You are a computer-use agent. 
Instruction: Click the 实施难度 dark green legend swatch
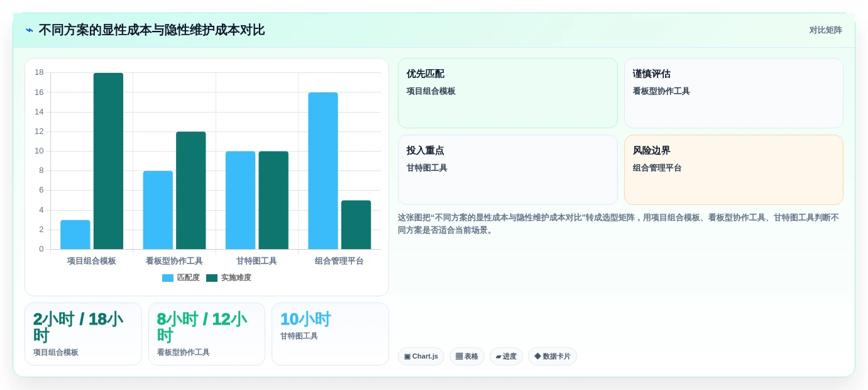click(212, 278)
